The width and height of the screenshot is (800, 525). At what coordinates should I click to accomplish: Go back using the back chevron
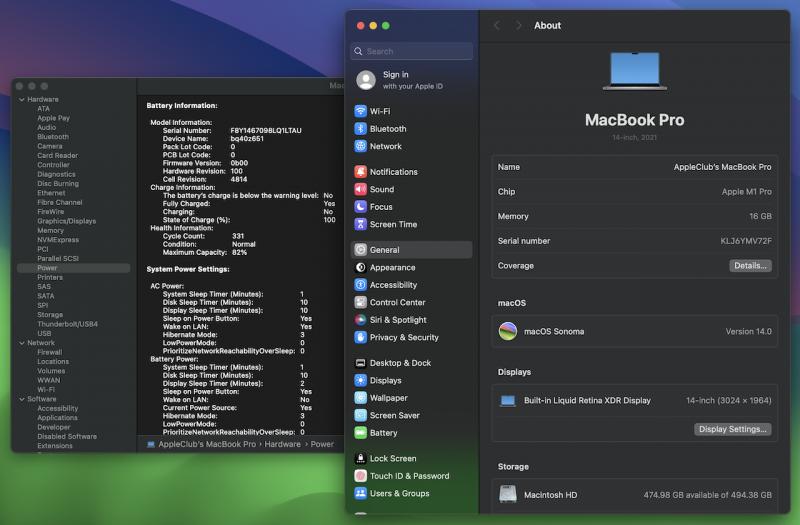497,26
